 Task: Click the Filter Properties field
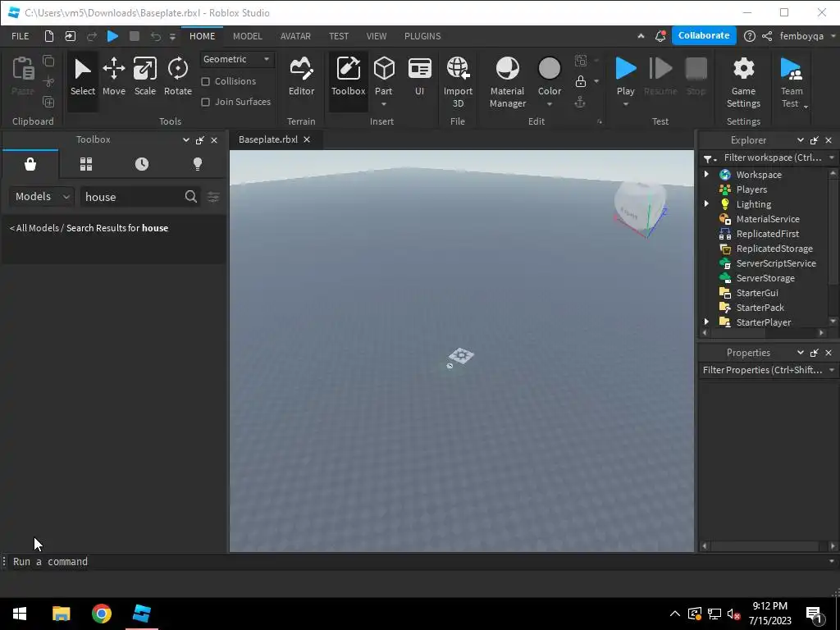(762, 370)
